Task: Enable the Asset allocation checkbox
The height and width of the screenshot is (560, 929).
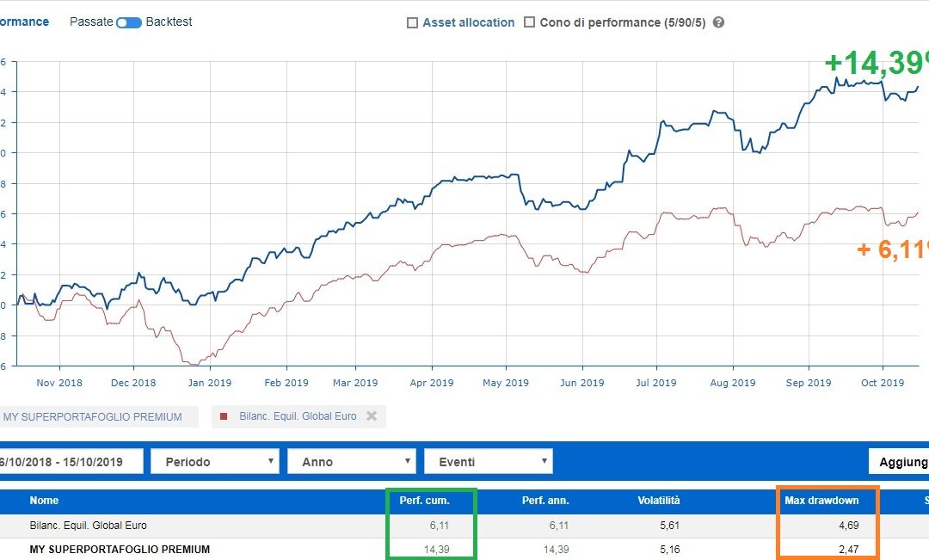Action: point(412,23)
